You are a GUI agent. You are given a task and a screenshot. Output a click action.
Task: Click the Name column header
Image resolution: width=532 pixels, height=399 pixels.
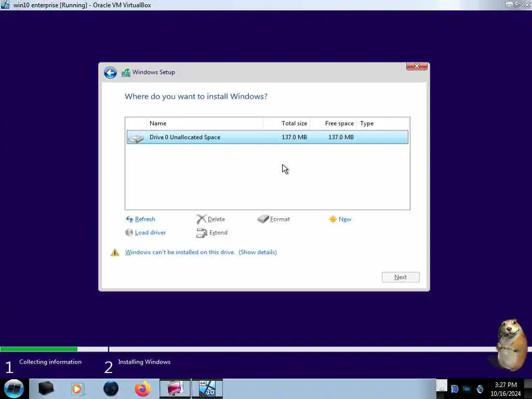205,124
